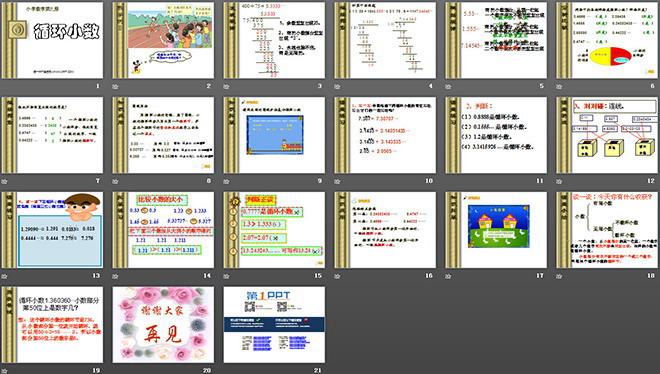Click the animation star icon under slide 2

pos(115,86)
